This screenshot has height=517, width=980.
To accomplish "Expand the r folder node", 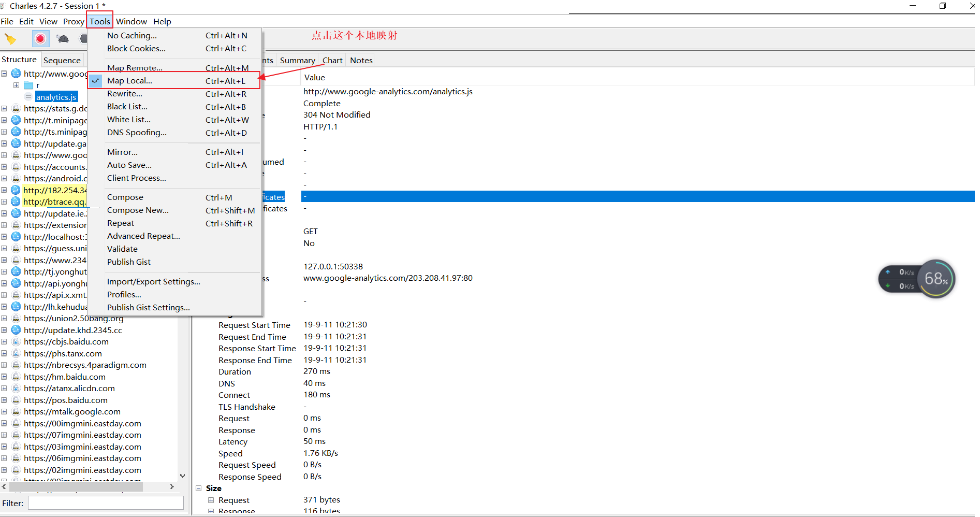I will click(16, 85).
